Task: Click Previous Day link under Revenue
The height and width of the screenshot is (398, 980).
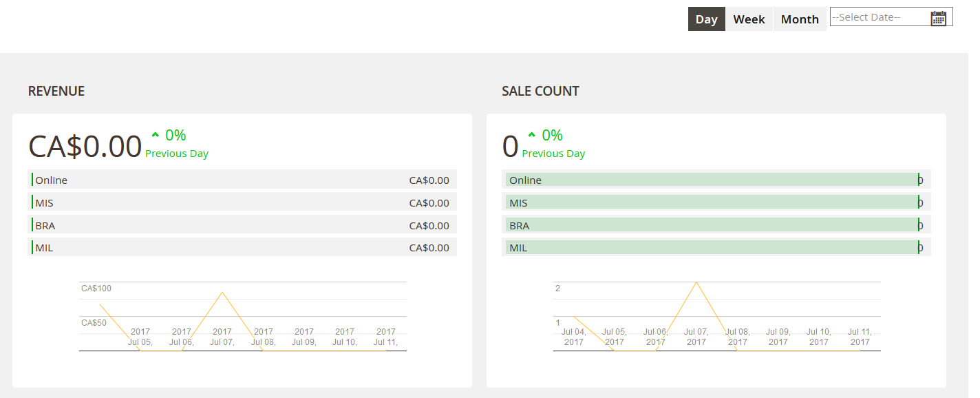Action: click(x=177, y=154)
